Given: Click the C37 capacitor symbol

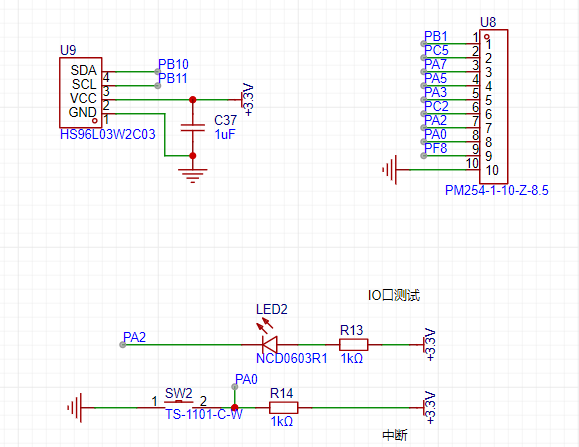Looking at the screenshot, I should pyautogui.click(x=193, y=128).
